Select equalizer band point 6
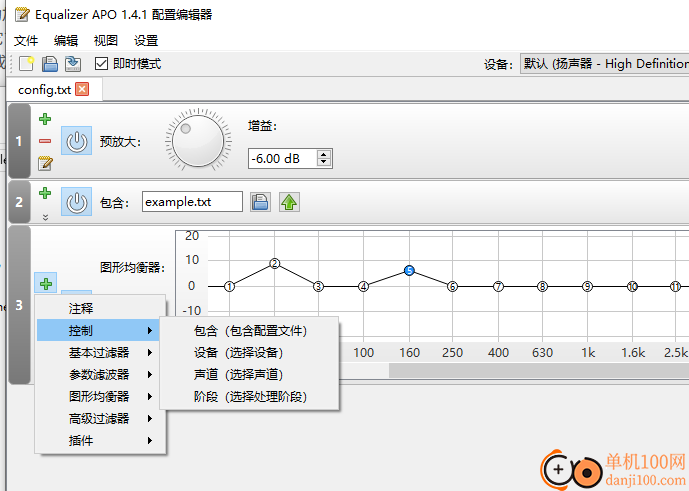Image resolution: width=689 pixels, height=491 pixels. pos(453,287)
